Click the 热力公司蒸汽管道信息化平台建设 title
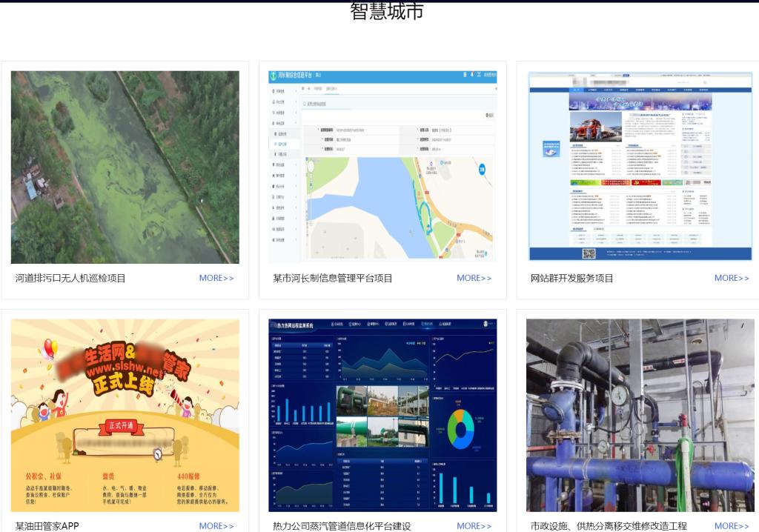759x532 pixels. [342, 526]
